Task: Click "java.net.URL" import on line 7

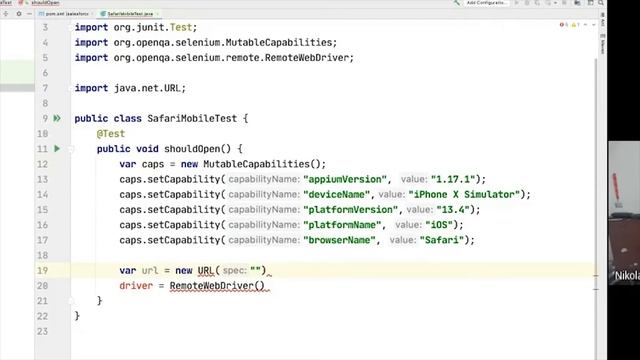Action: tap(147, 88)
